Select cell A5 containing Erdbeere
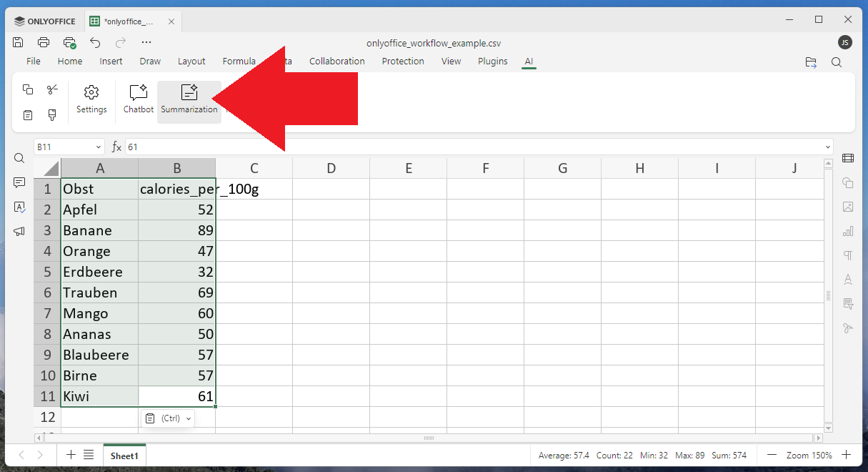Screen dimensions: 868x472 (x=99, y=272)
